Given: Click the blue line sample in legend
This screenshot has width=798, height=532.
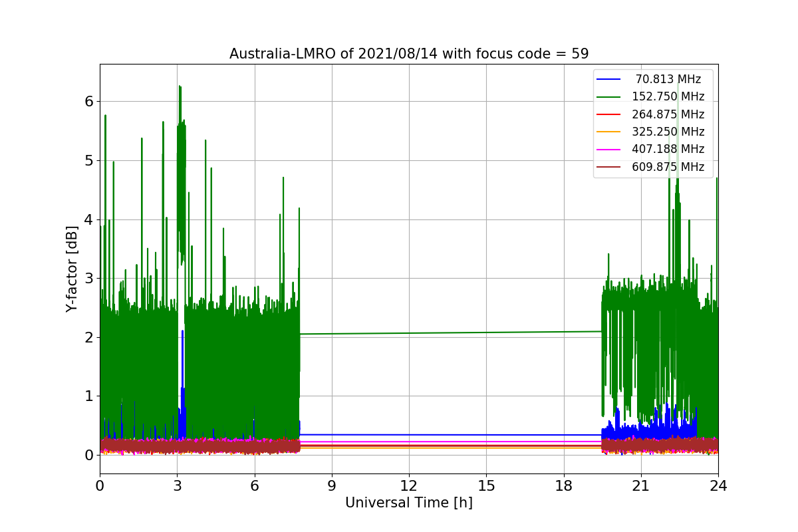Looking at the screenshot, I should tap(609, 80).
